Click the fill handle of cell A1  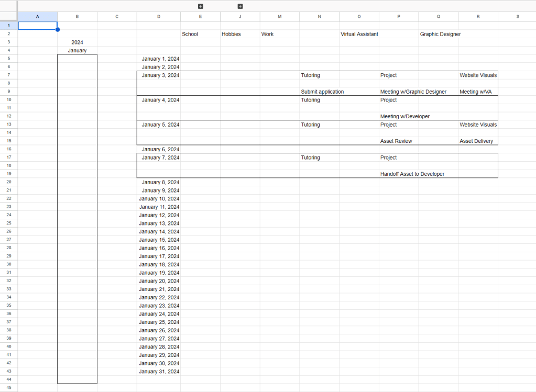(58, 29)
